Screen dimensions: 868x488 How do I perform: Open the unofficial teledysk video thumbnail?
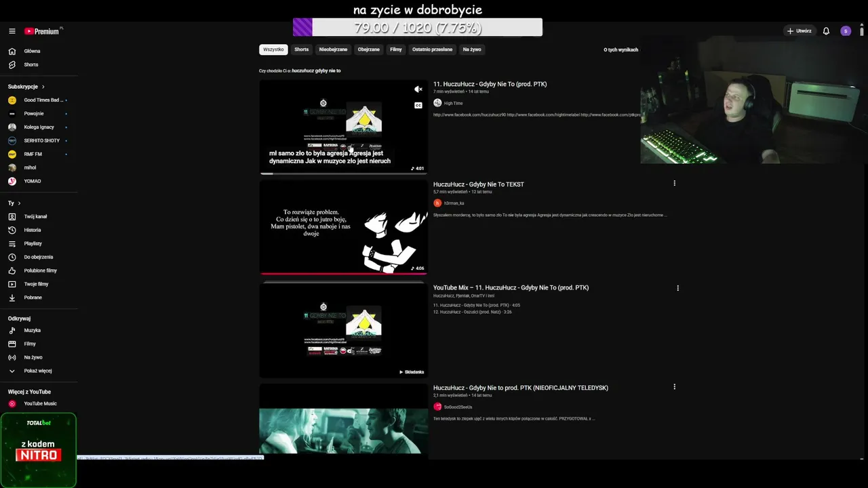point(344,420)
